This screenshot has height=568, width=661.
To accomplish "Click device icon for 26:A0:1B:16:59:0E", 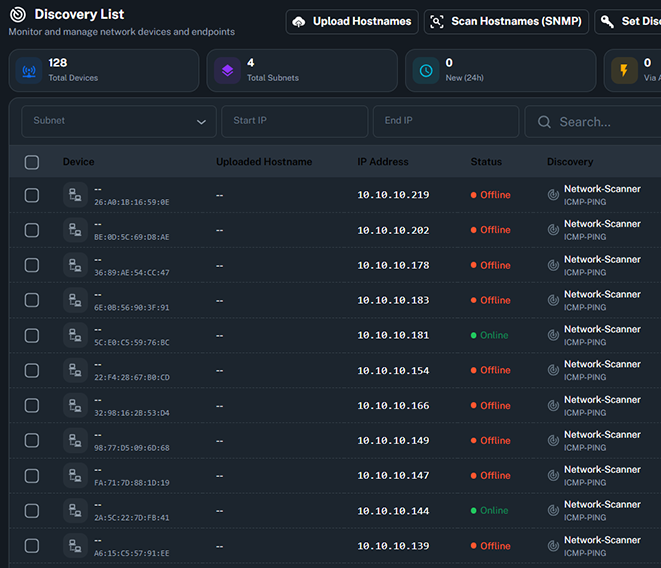I will pyautogui.click(x=75, y=195).
